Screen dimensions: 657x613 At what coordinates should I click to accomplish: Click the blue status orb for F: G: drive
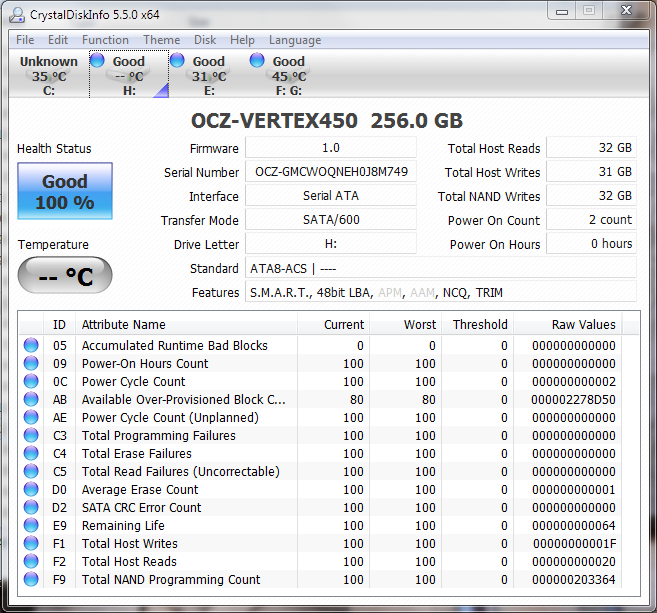pyautogui.click(x=257, y=60)
